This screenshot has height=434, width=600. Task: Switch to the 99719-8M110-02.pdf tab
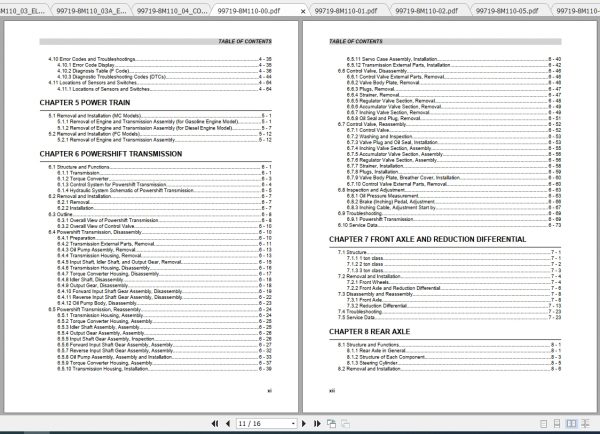click(426, 11)
